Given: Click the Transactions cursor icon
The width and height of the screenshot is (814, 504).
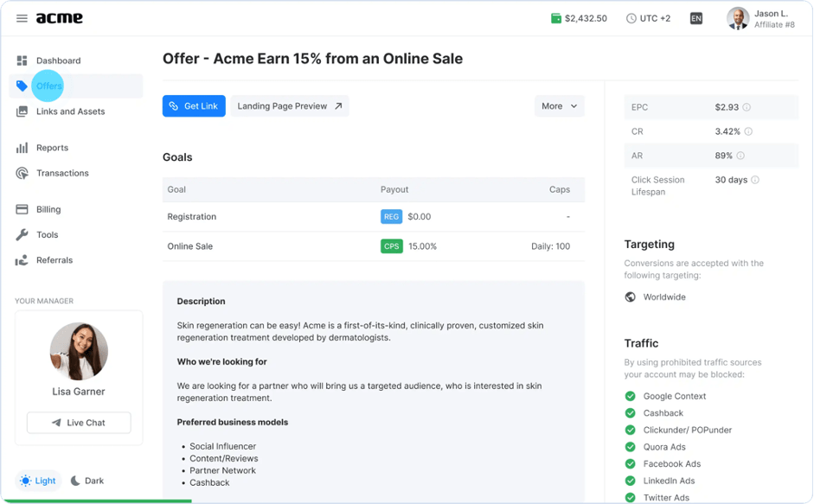Looking at the screenshot, I should point(22,174).
